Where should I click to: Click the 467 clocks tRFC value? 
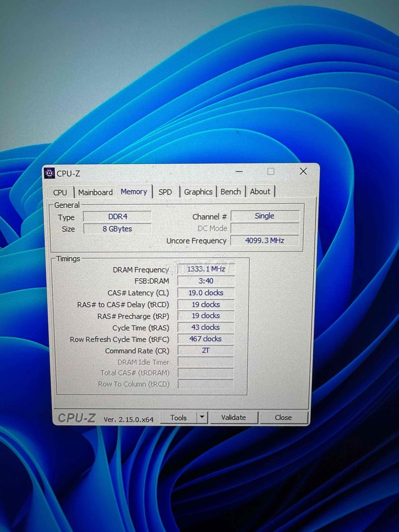coord(206,339)
